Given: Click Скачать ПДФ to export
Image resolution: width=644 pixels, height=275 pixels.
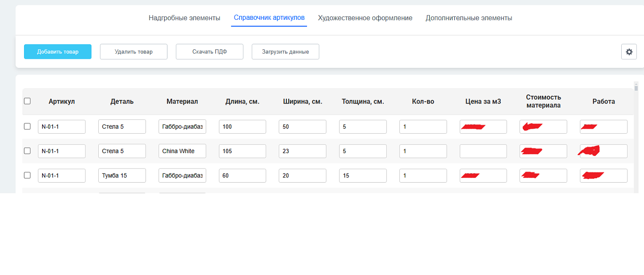Looking at the screenshot, I should [210, 52].
